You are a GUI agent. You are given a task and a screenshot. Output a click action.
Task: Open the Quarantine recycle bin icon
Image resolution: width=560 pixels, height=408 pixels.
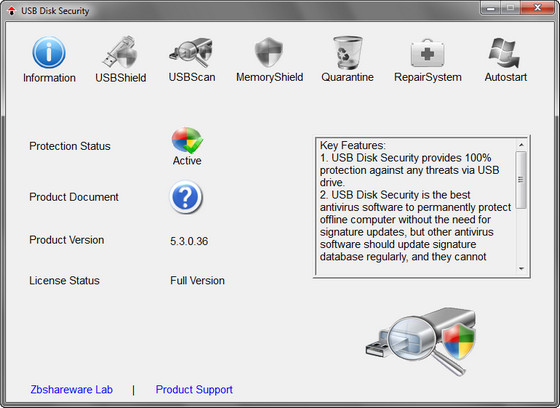click(347, 52)
